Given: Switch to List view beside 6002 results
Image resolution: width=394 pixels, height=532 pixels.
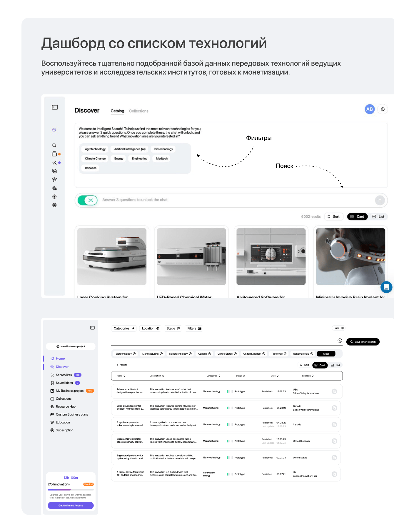Looking at the screenshot, I should coord(378,217).
